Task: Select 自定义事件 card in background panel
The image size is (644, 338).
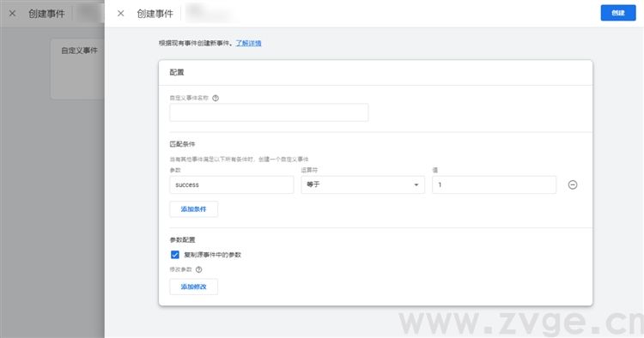Action: (77, 69)
